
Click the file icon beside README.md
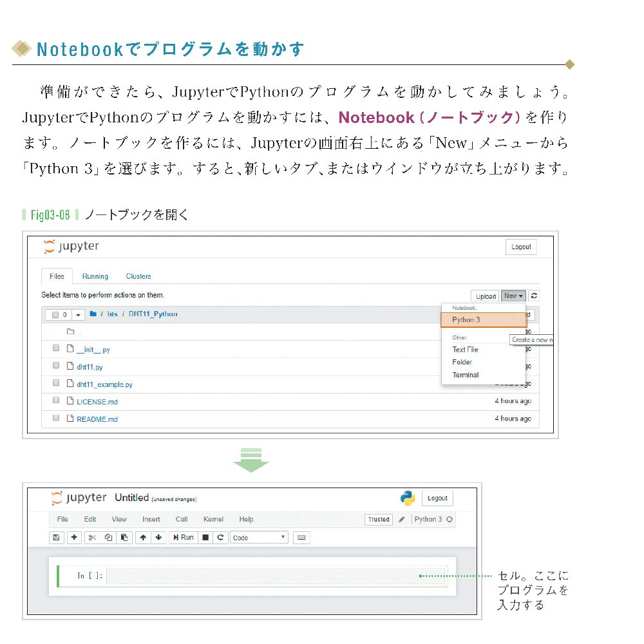tap(70, 419)
